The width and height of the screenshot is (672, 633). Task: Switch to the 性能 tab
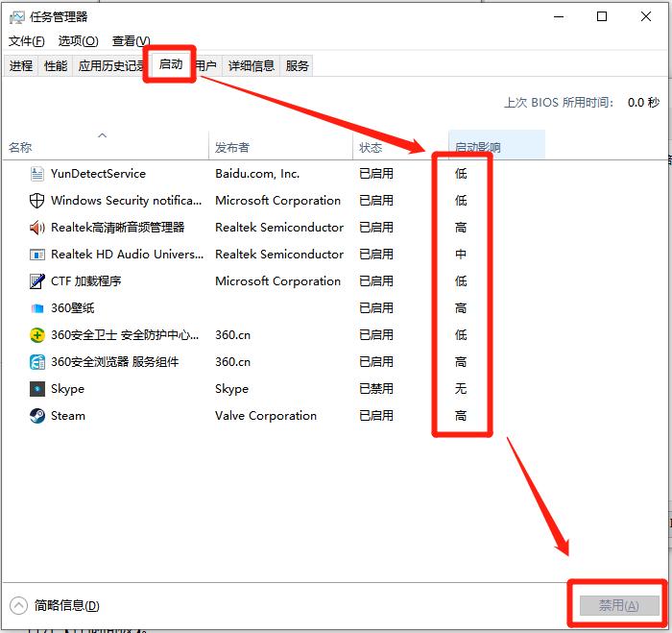click(x=56, y=66)
